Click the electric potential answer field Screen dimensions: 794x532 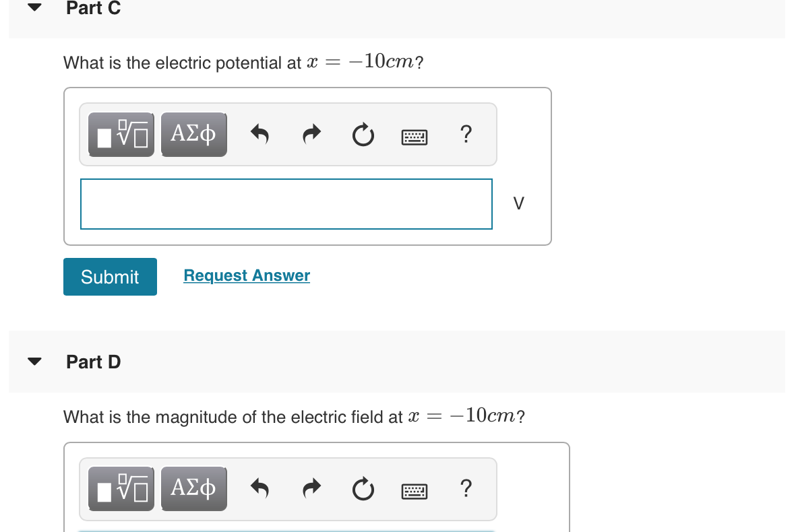(x=286, y=204)
